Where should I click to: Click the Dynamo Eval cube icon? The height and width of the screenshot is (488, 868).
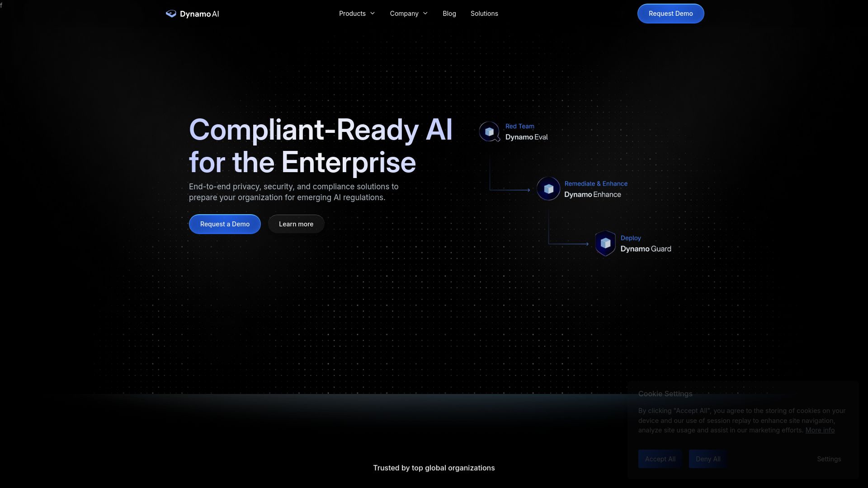489,132
